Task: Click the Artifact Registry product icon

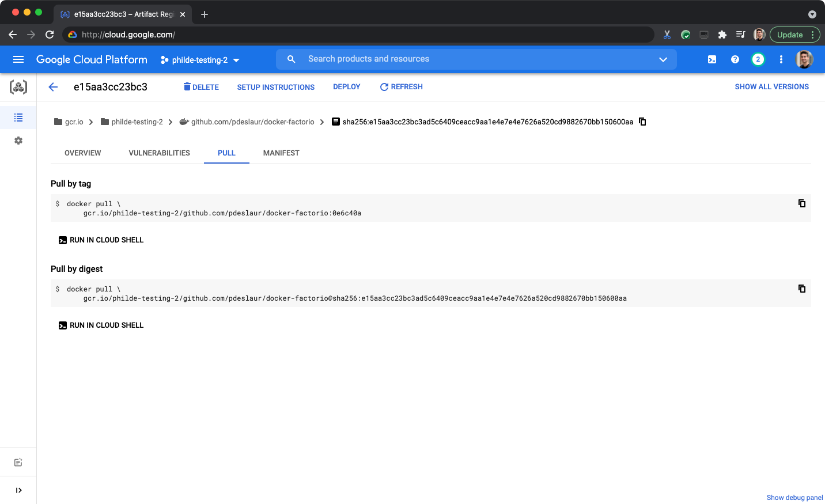Action: pos(18,87)
